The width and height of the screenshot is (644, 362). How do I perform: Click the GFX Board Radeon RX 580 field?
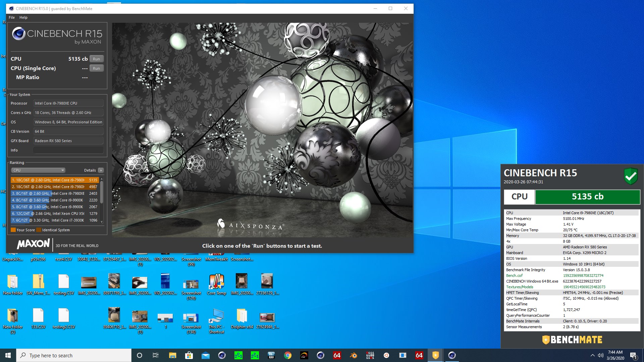tap(68, 141)
